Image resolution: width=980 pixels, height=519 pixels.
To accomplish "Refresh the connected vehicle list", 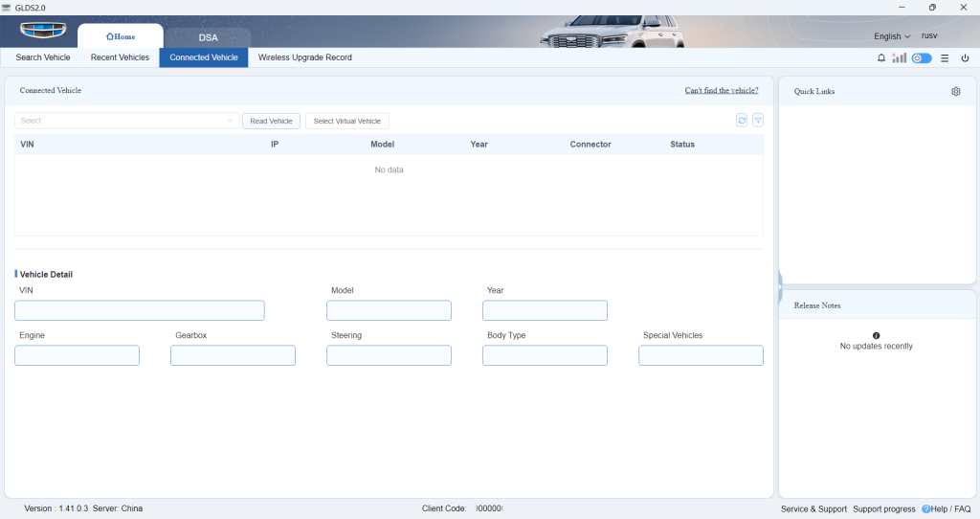I will click(x=742, y=120).
